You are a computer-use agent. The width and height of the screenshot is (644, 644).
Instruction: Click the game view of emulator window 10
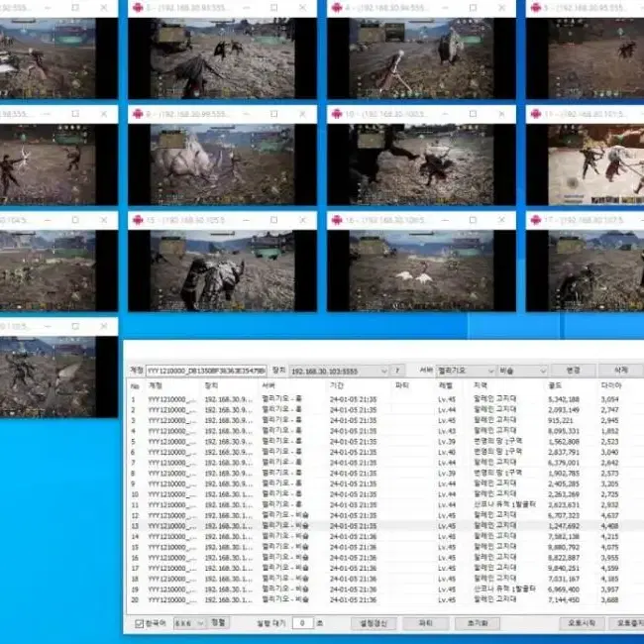(421, 164)
